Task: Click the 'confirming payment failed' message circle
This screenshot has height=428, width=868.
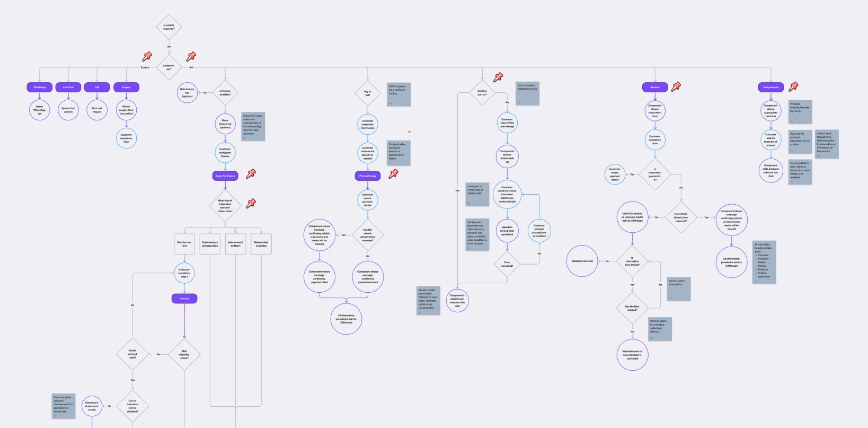Action: coord(320,277)
